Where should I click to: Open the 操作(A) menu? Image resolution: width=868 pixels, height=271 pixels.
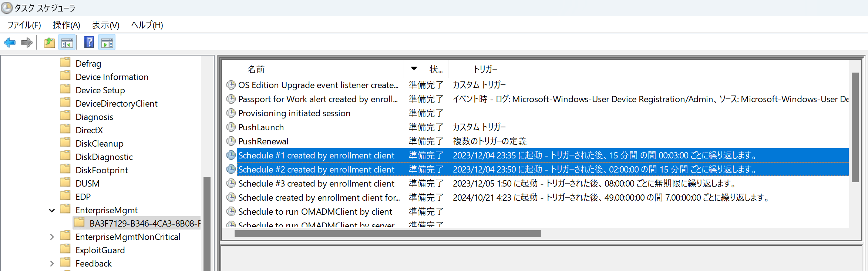(x=67, y=25)
